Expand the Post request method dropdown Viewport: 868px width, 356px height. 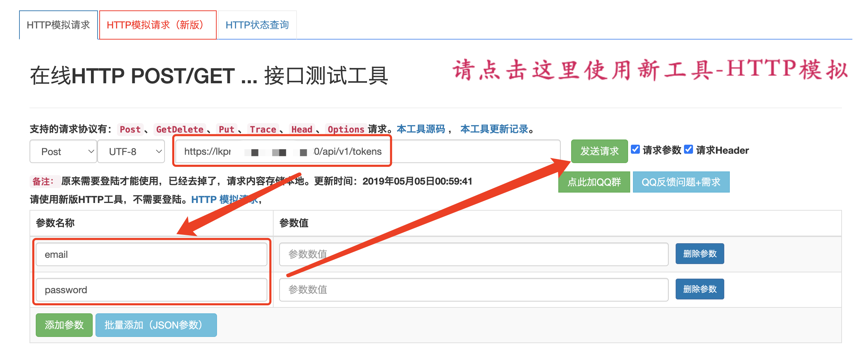63,152
